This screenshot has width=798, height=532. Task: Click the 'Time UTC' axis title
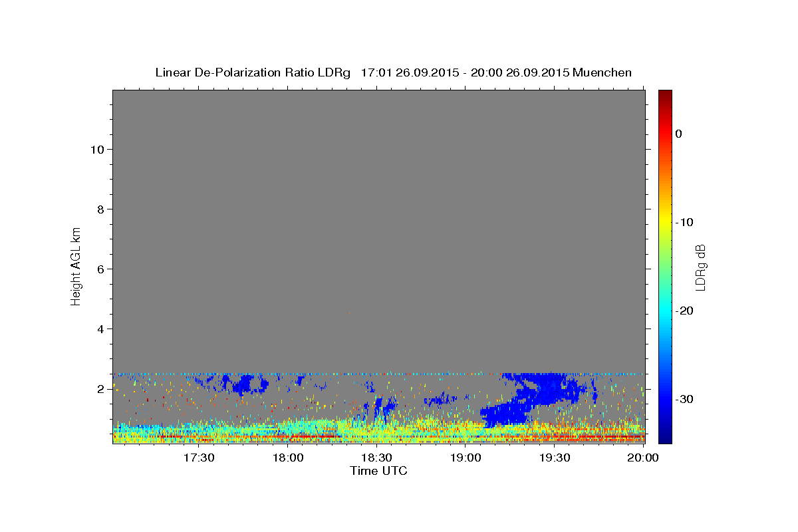378,471
